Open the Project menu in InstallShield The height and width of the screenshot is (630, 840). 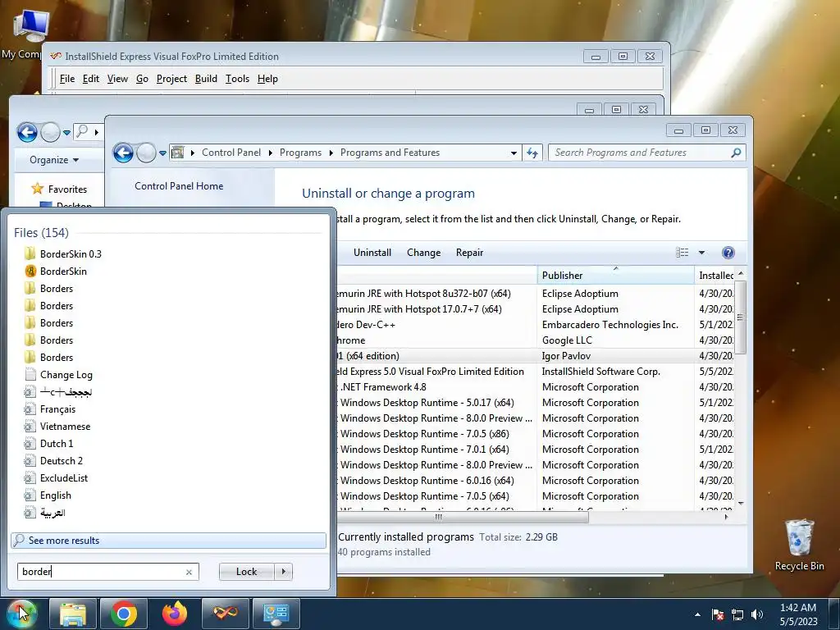(171, 79)
